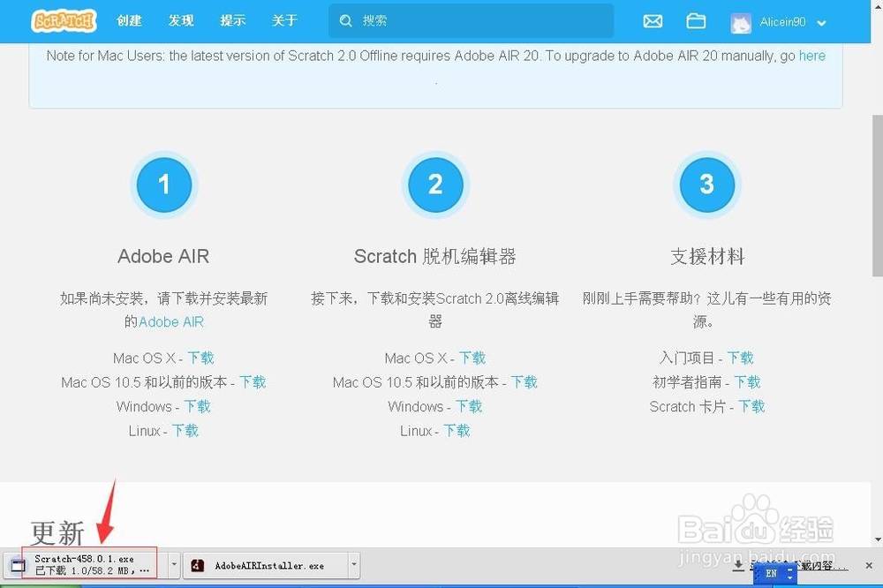This screenshot has height=588, width=883.
Task: Download the Scratch 卡片 cards
Action: (x=751, y=406)
